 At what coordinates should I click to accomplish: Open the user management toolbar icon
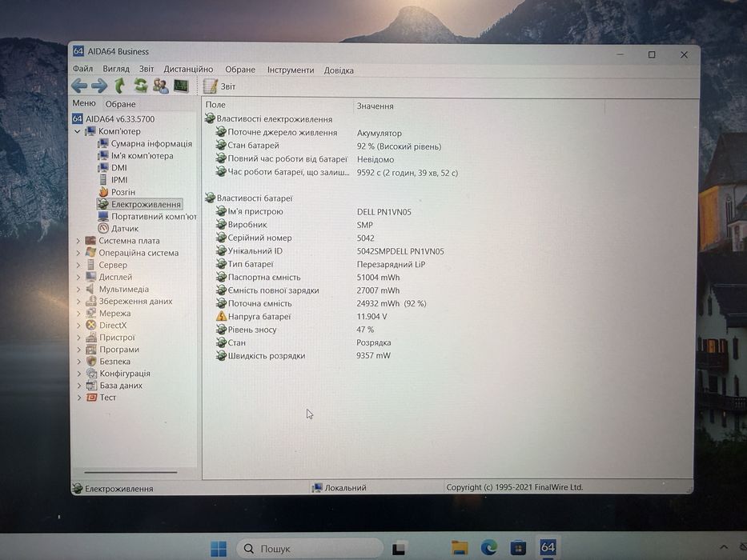[161, 86]
